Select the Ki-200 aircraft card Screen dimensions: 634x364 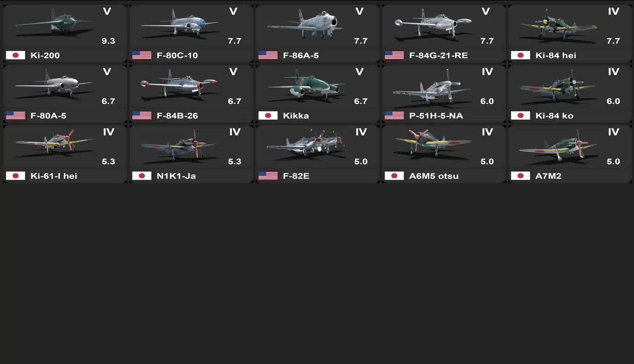point(65,34)
